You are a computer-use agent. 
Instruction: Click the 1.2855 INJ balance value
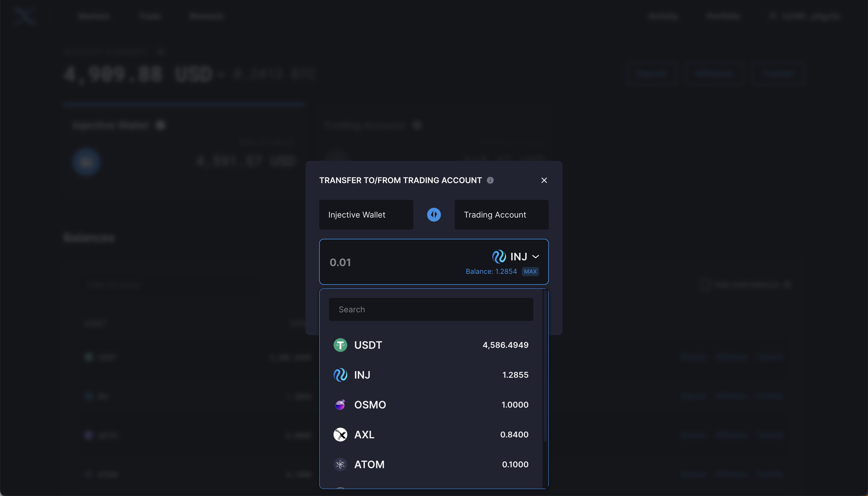pos(516,375)
